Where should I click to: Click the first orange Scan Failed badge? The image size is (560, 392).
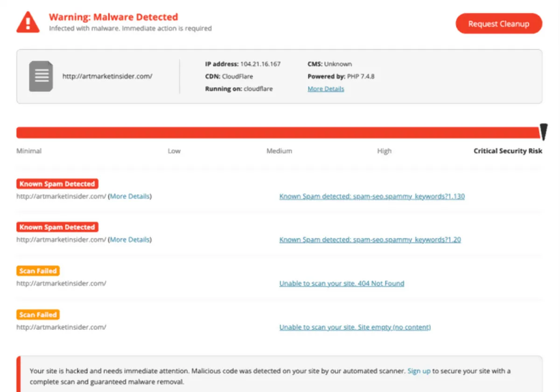(x=38, y=271)
